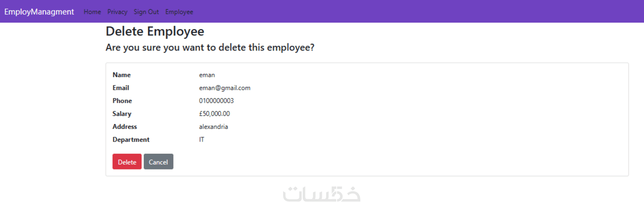The image size is (644, 206).
Task: Cancel the employee deletion
Action: tap(158, 162)
